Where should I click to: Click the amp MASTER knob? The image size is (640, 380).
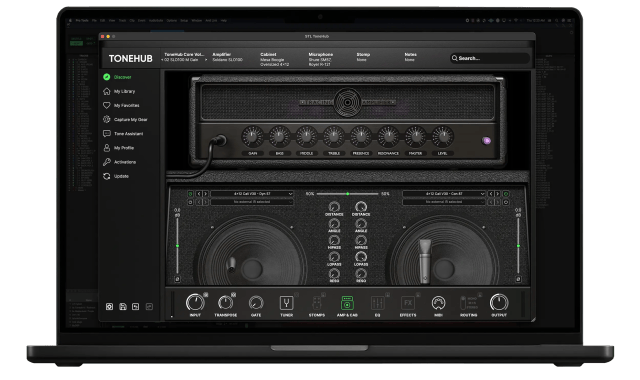click(x=415, y=137)
